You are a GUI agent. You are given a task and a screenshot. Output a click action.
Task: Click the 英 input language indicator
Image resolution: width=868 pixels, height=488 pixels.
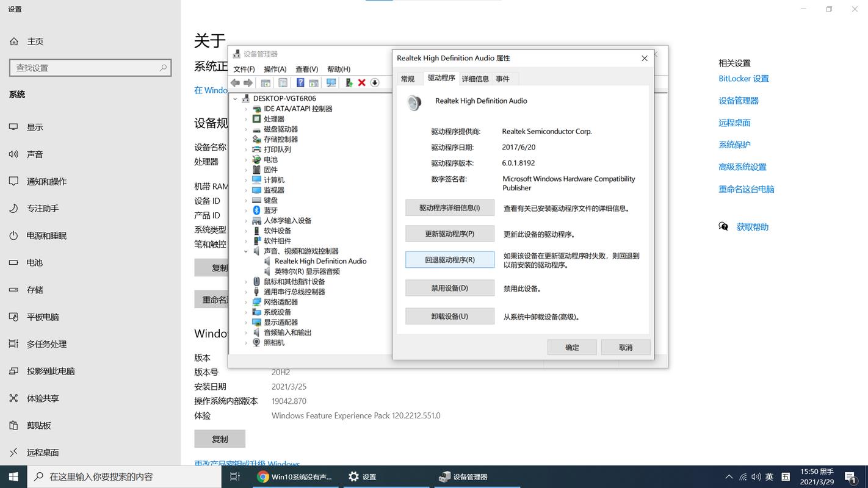click(x=770, y=477)
